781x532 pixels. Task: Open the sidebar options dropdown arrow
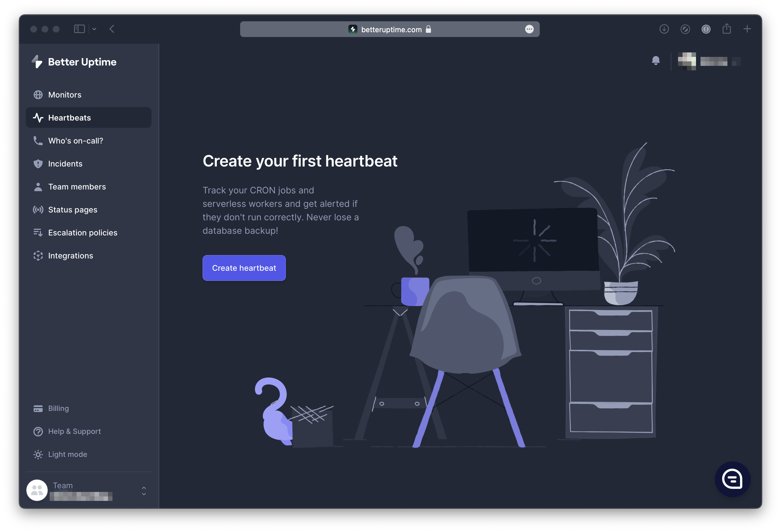point(95,29)
